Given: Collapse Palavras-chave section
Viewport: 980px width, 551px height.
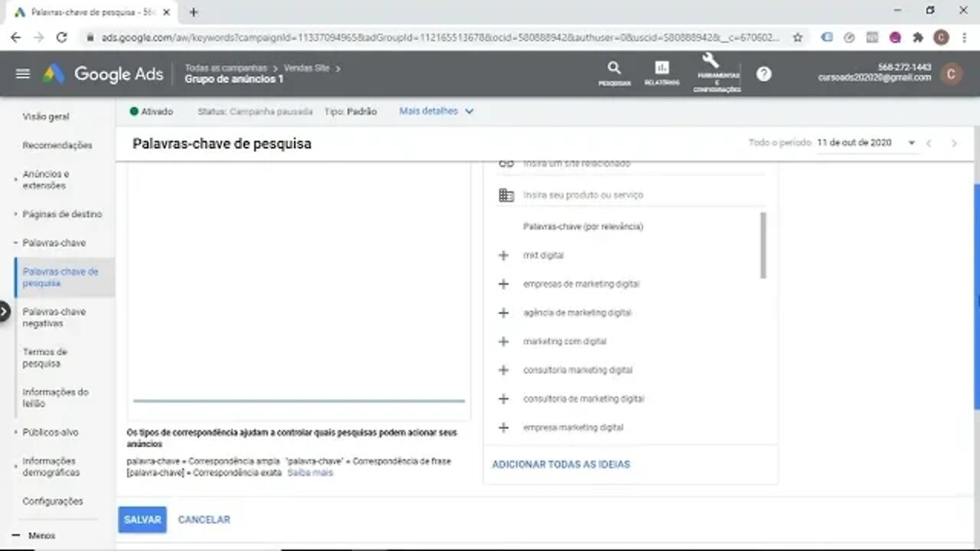Looking at the screenshot, I should point(16,243).
